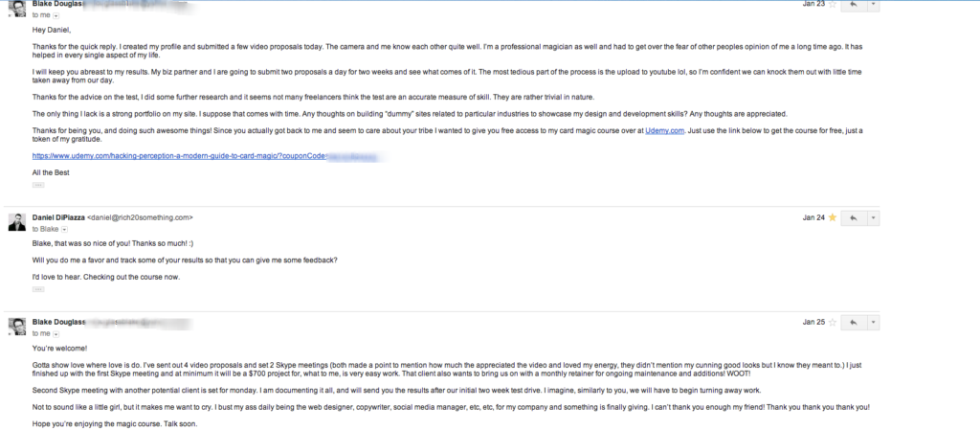
Task: Reply to Blake's Jan 25 email
Action: coord(851,322)
